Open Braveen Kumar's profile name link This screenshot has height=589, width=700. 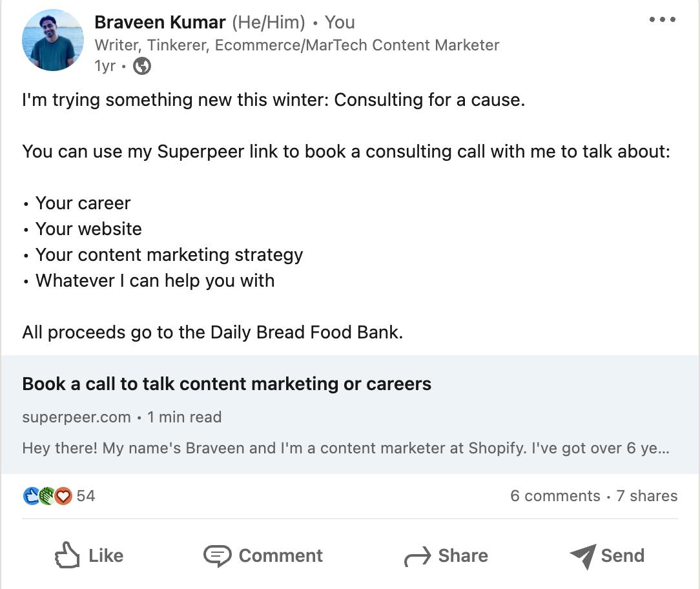point(160,23)
